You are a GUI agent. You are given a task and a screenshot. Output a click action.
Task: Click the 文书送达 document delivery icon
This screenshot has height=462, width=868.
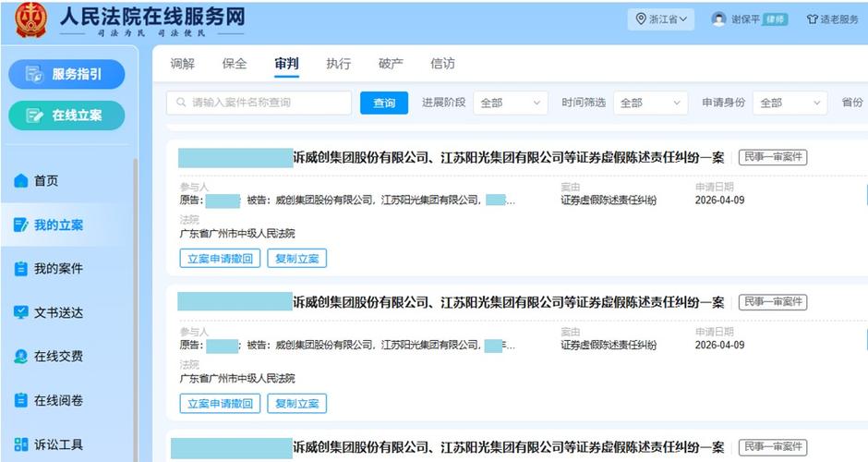20,312
